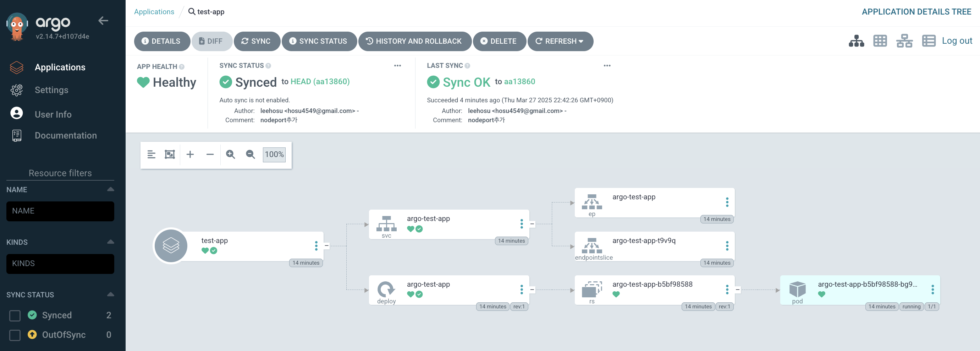Open deploy argo-test-app kebab menu

(x=521, y=290)
